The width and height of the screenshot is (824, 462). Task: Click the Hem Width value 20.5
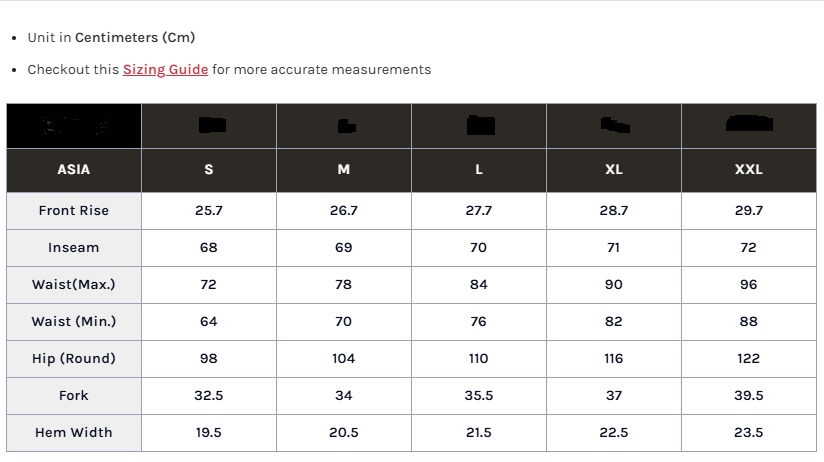point(344,433)
